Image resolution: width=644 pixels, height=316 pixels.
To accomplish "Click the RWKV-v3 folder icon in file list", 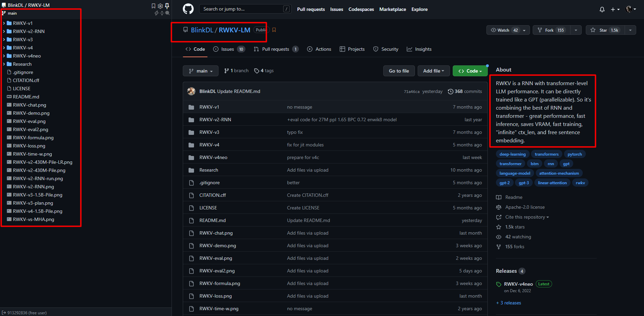I will click(x=191, y=132).
